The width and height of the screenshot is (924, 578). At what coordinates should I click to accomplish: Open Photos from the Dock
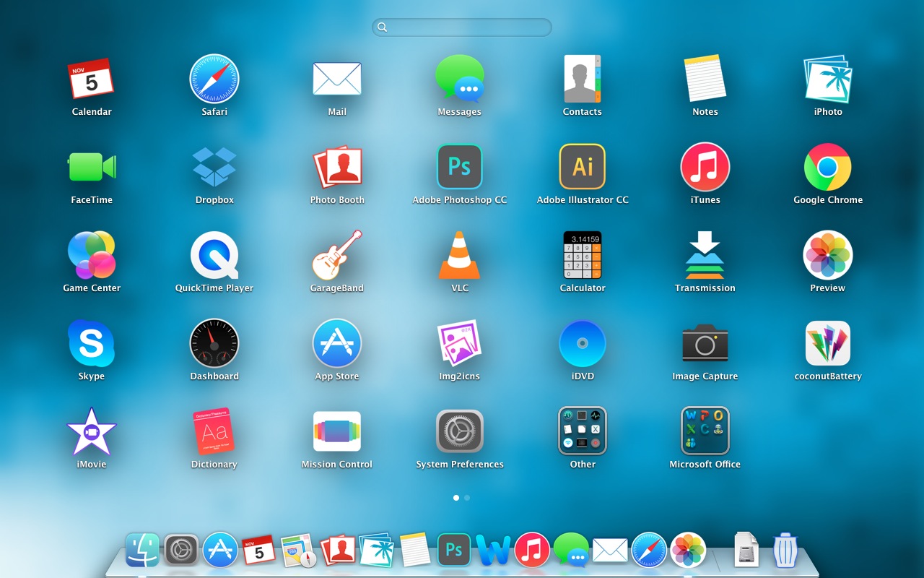[x=688, y=551]
